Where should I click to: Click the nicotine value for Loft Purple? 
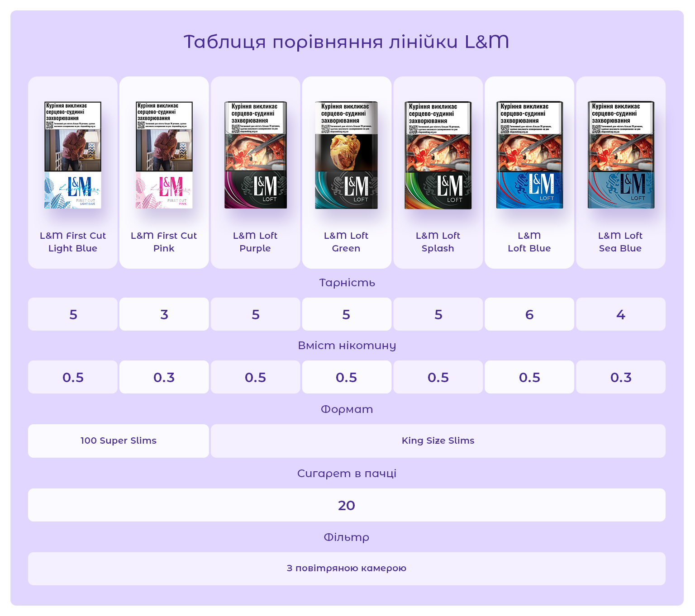256,377
